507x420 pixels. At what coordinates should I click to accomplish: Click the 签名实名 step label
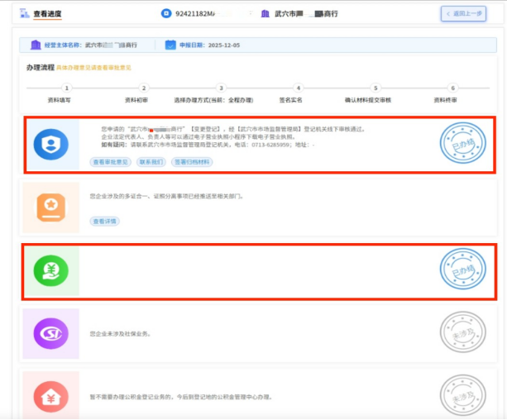[291, 100]
